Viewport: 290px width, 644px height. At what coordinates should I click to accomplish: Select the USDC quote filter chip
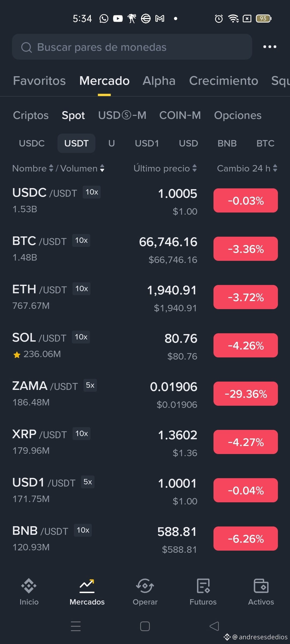click(x=32, y=143)
